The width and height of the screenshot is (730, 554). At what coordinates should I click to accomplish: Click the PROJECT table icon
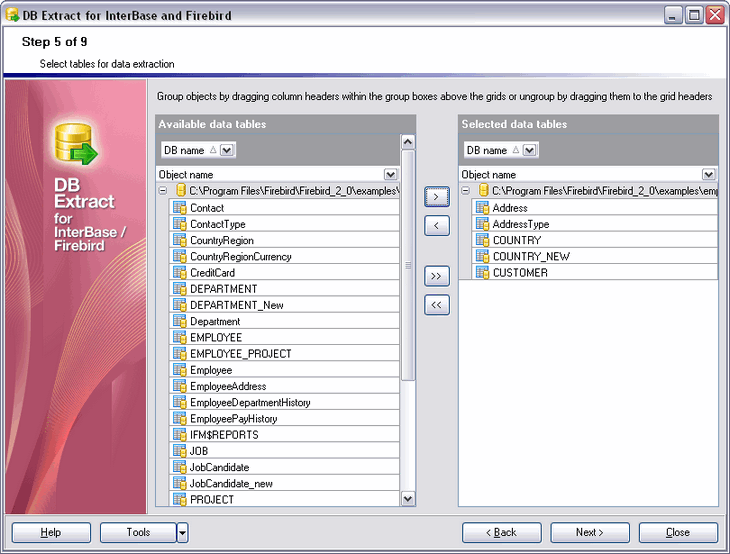[x=180, y=499]
